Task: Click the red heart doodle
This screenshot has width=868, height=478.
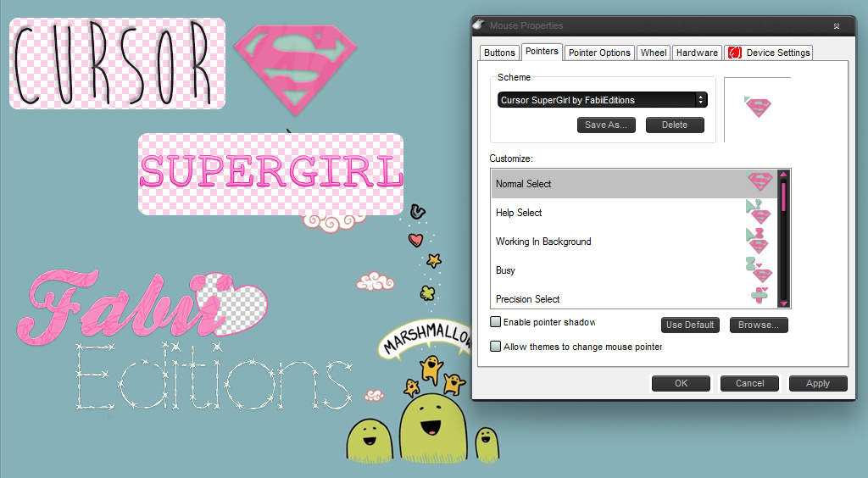Action: pos(415,240)
